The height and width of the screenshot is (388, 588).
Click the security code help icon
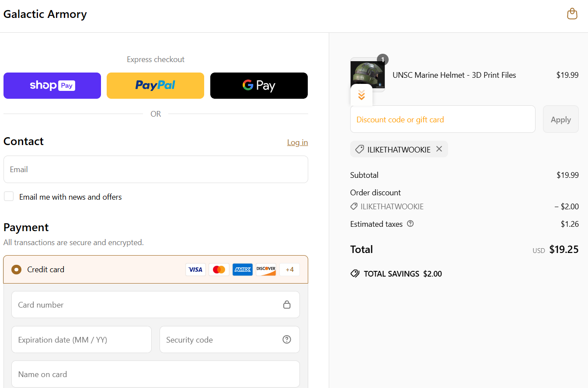(x=287, y=339)
